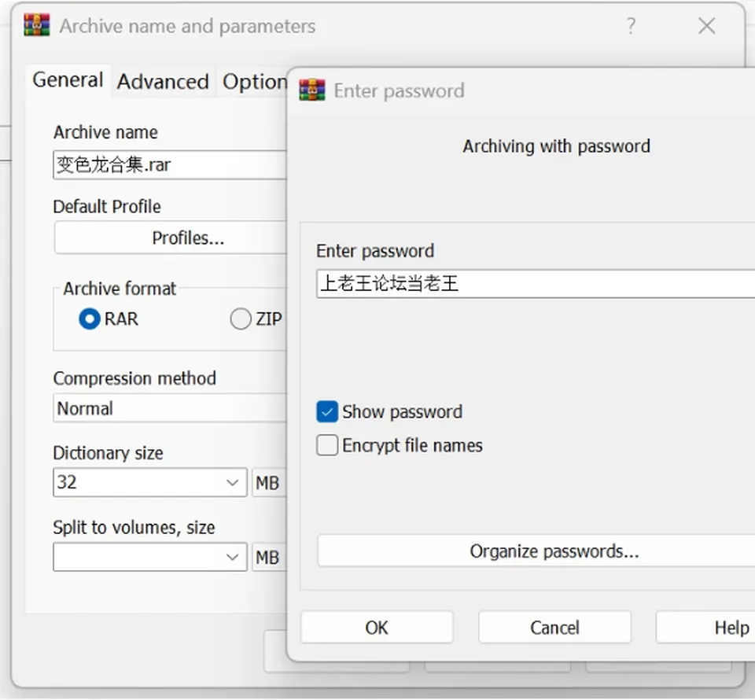Enable Encrypt file names checkbox
Viewport: 755px width, 700px height.
327,445
